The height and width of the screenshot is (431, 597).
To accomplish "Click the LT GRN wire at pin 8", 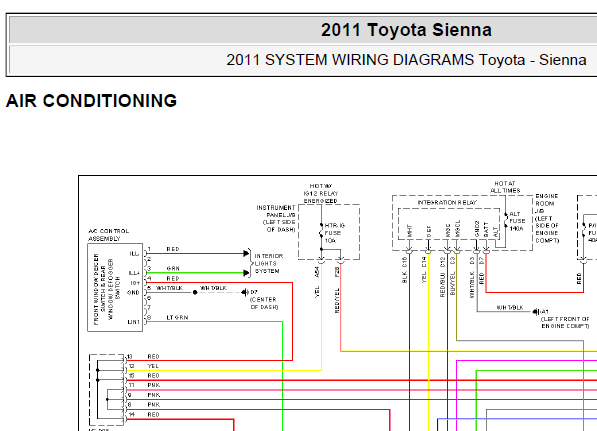I will (214, 322).
